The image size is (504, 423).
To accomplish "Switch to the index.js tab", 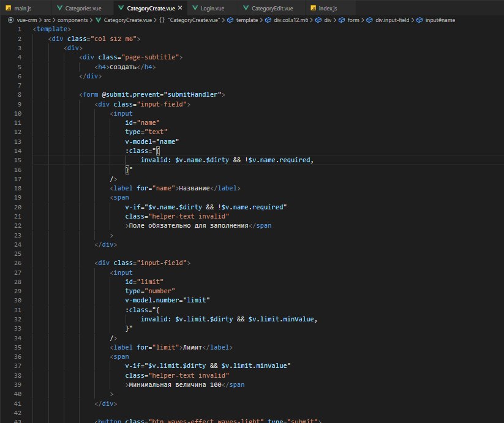I will click(x=328, y=9).
